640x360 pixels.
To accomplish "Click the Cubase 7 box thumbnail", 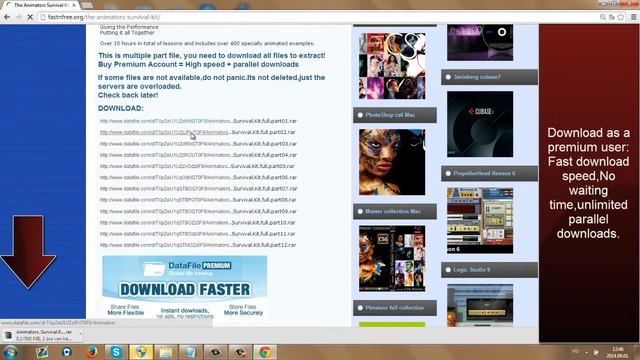I will (x=480, y=124).
